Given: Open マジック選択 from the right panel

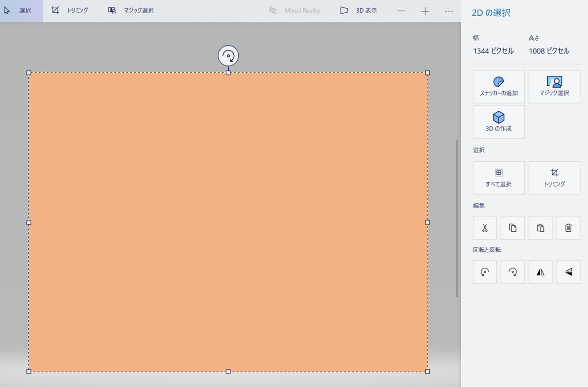Looking at the screenshot, I should coord(554,86).
